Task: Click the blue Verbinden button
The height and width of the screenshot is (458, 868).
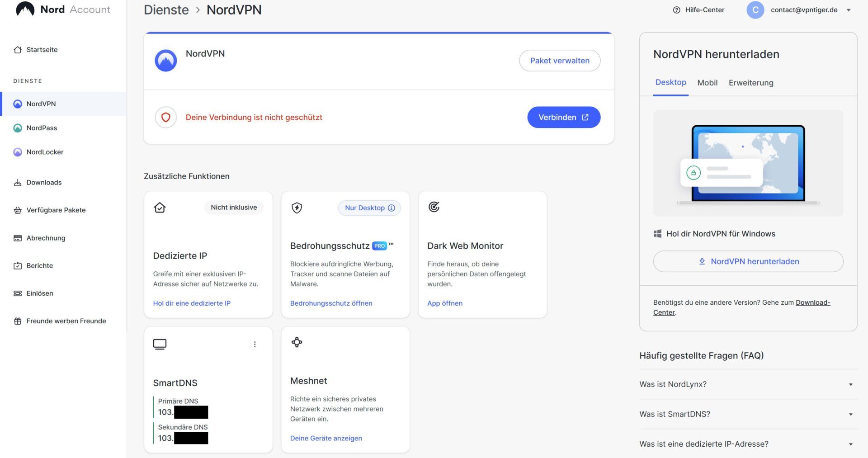Action: [564, 118]
